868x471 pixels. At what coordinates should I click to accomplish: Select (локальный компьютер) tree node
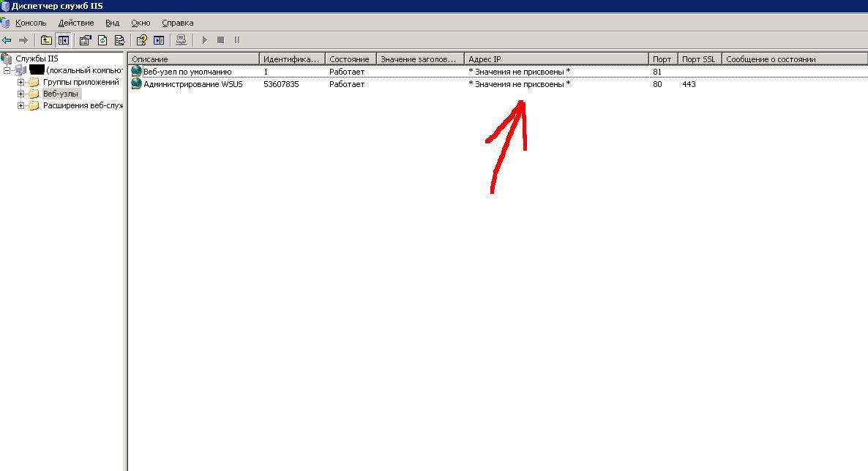[84, 70]
